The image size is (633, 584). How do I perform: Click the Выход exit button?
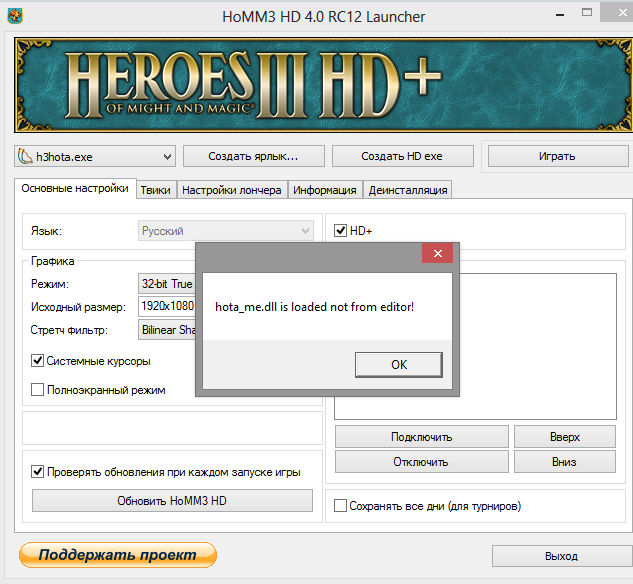[562, 556]
